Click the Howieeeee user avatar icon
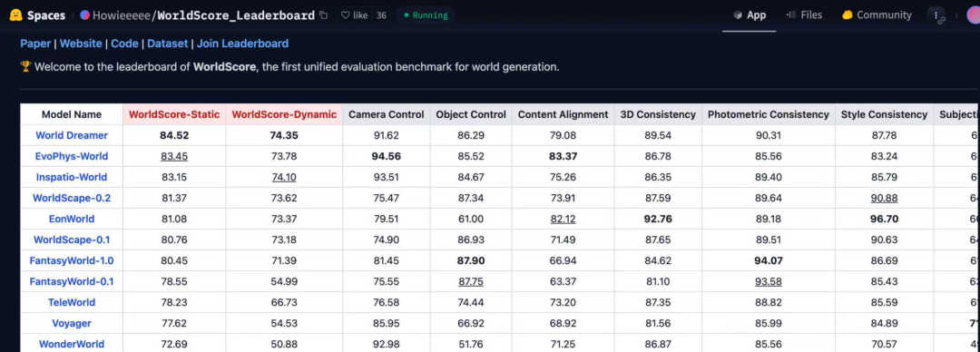 pyautogui.click(x=85, y=15)
